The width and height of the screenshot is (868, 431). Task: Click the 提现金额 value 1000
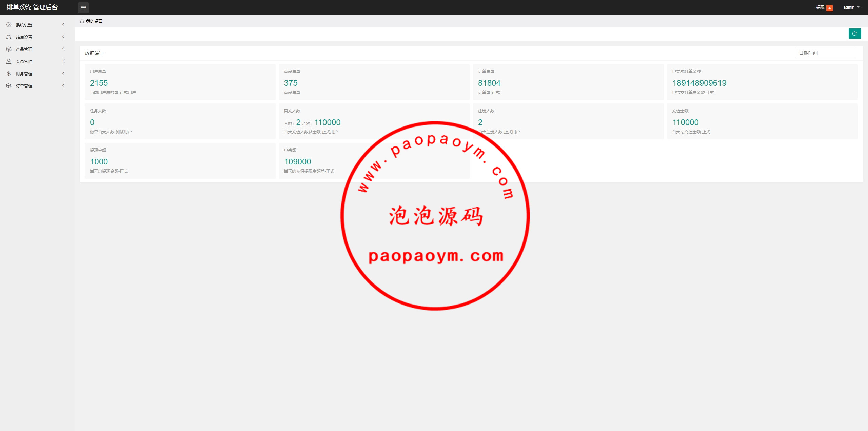[99, 162]
